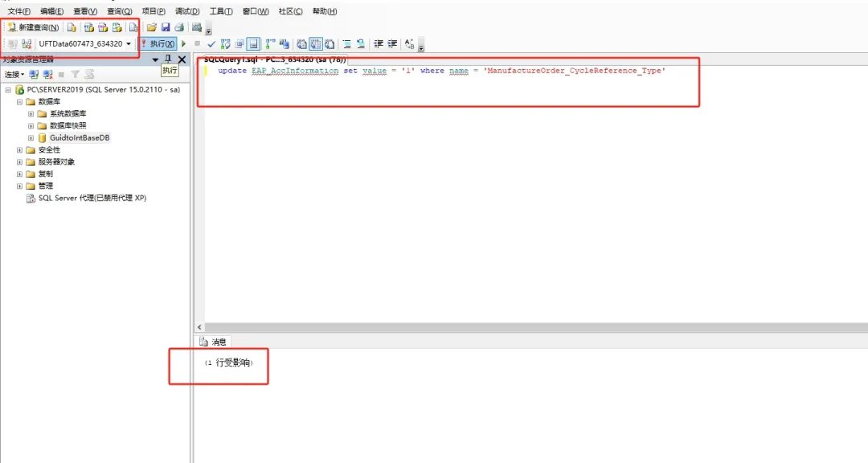This screenshot has height=463, width=868.
Task: Click the green Debug play icon
Action: click(x=183, y=43)
